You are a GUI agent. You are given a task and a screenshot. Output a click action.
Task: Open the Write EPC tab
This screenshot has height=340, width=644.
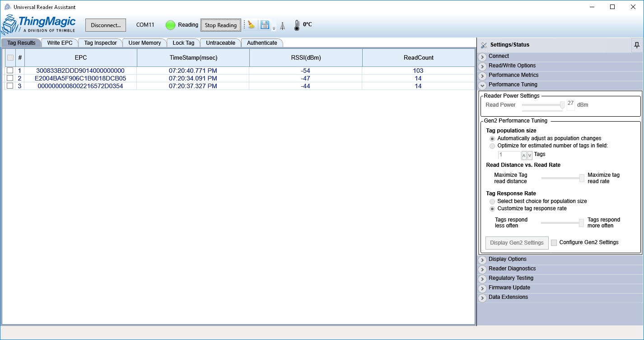coord(60,43)
